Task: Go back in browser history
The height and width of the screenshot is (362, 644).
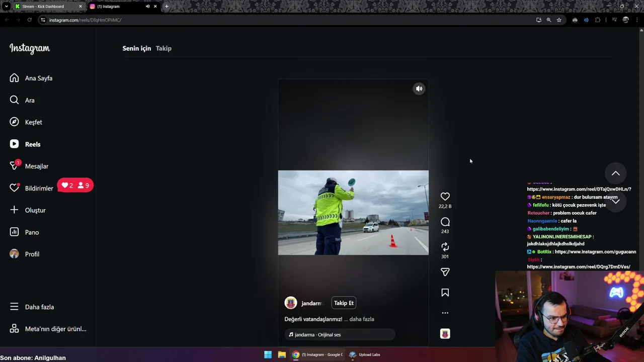Action: coord(7,20)
